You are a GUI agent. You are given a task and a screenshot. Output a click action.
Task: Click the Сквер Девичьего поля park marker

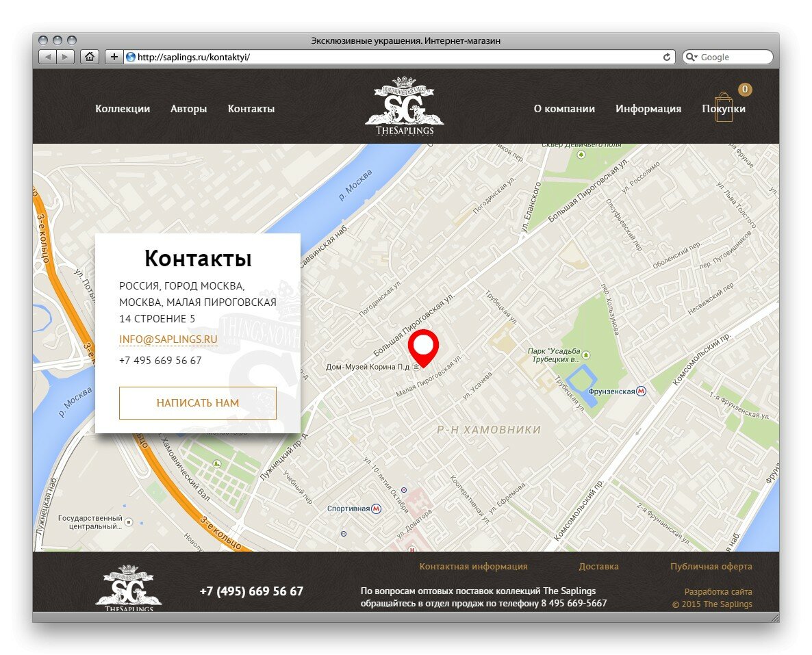click(x=581, y=154)
